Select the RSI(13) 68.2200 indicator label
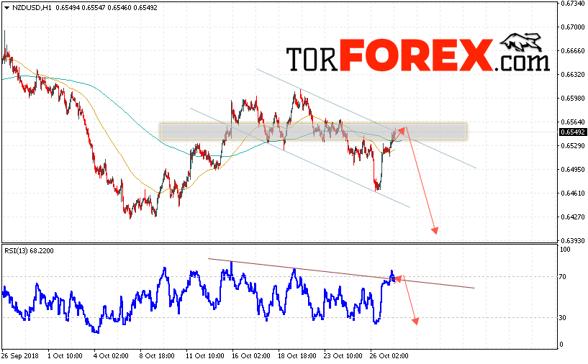588x364 pixels. point(29,251)
